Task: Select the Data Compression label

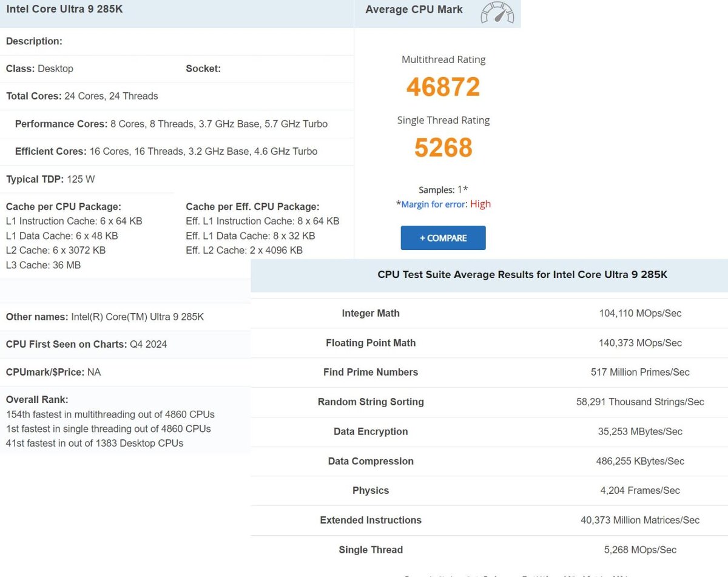Action: (x=371, y=461)
